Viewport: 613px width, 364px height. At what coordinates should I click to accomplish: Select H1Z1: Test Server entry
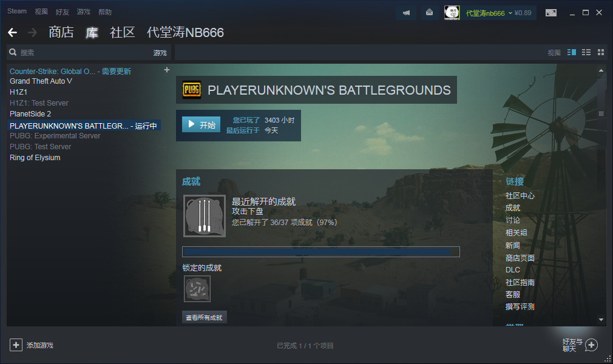[39, 103]
